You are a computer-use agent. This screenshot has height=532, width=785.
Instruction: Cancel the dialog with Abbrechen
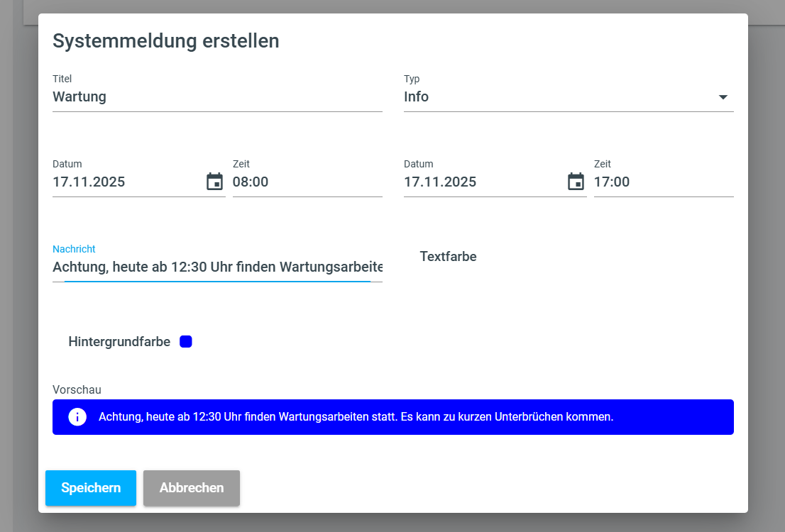point(192,488)
